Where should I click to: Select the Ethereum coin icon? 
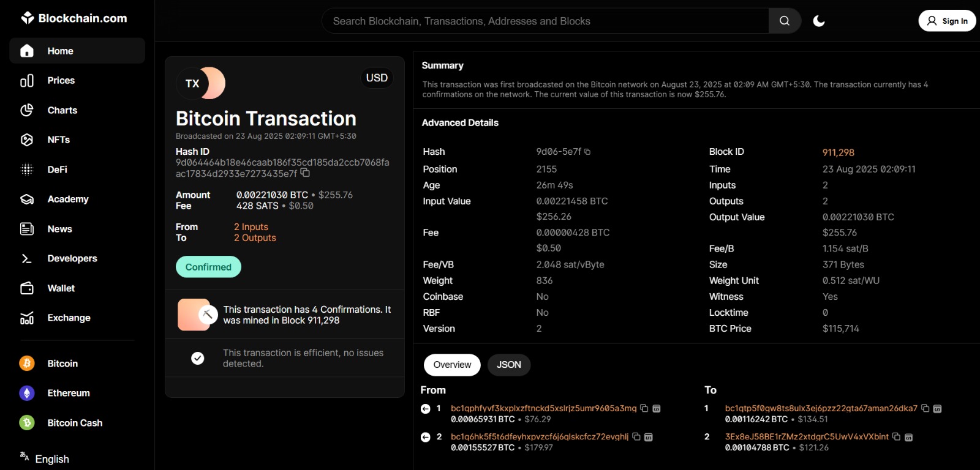point(27,393)
